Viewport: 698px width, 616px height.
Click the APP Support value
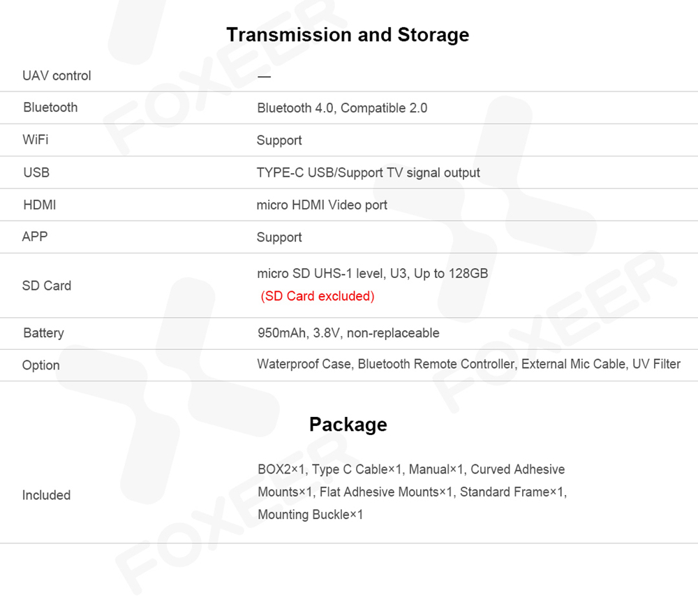279,237
